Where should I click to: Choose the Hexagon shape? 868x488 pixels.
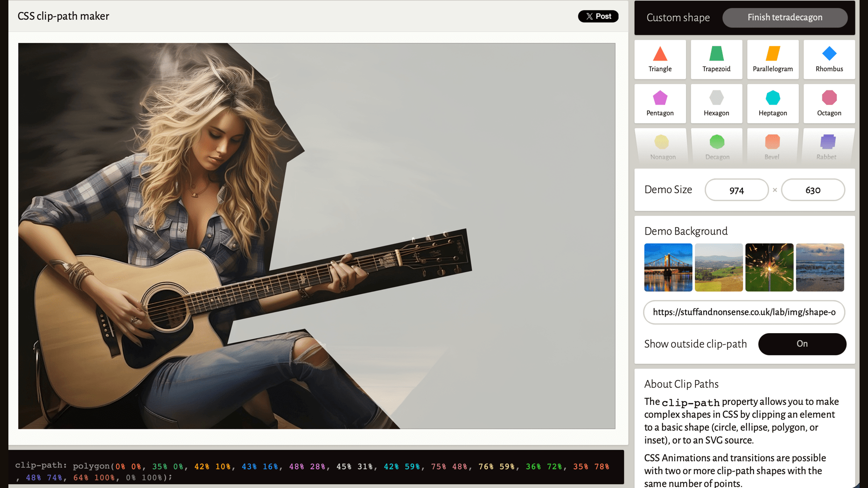coord(716,104)
